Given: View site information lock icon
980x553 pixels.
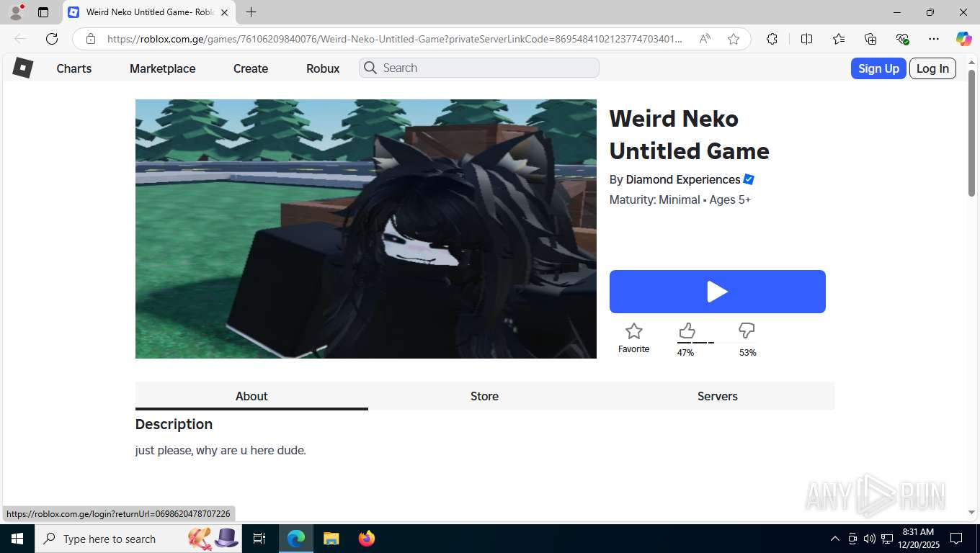Looking at the screenshot, I should click(91, 39).
